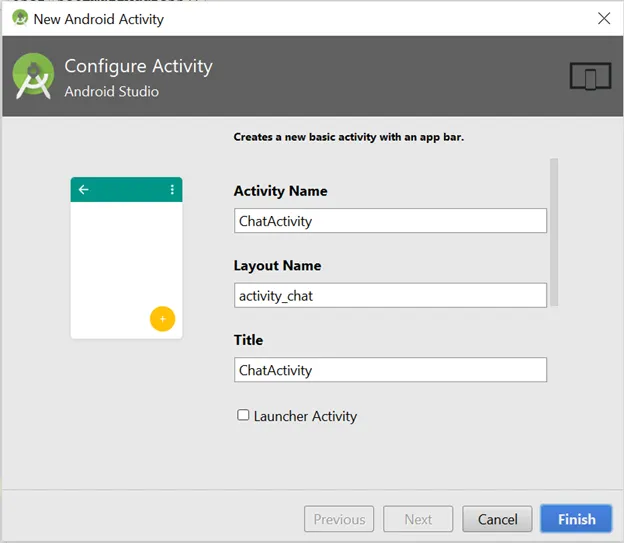Click the basic activity preview thumbnail
624x543 pixels.
(127, 258)
